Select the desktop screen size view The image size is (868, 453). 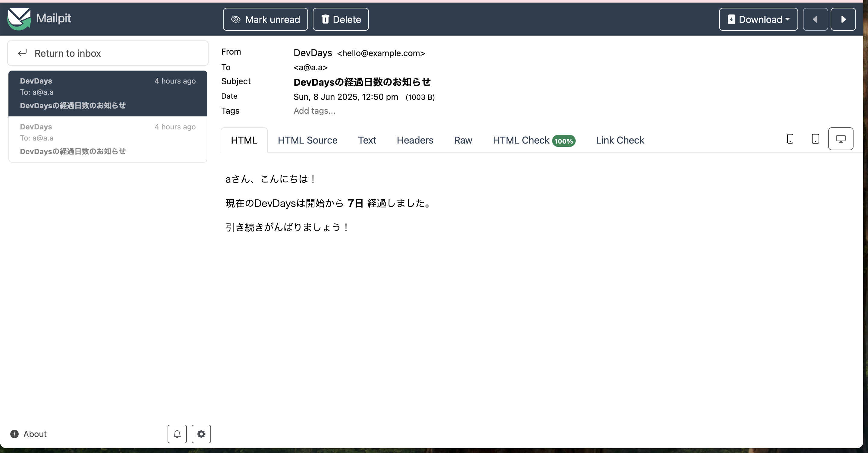pos(840,139)
